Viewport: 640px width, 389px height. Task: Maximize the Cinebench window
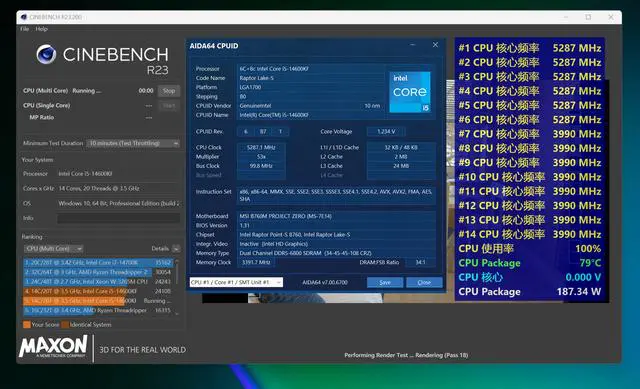(x=588, y=17)
